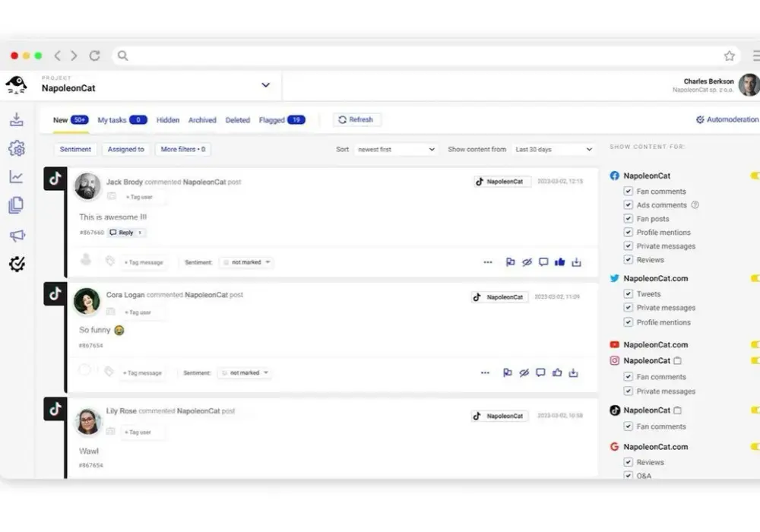This screenshot has height=532, width=760.
Task: Archive Jack Brody's comment with download icon
Action: coord(576,262)
